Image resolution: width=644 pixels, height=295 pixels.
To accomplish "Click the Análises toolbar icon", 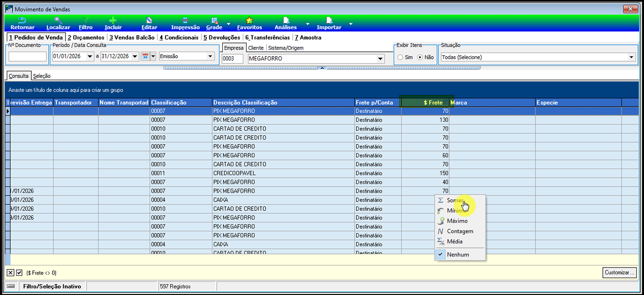I will tap(286, 20).
